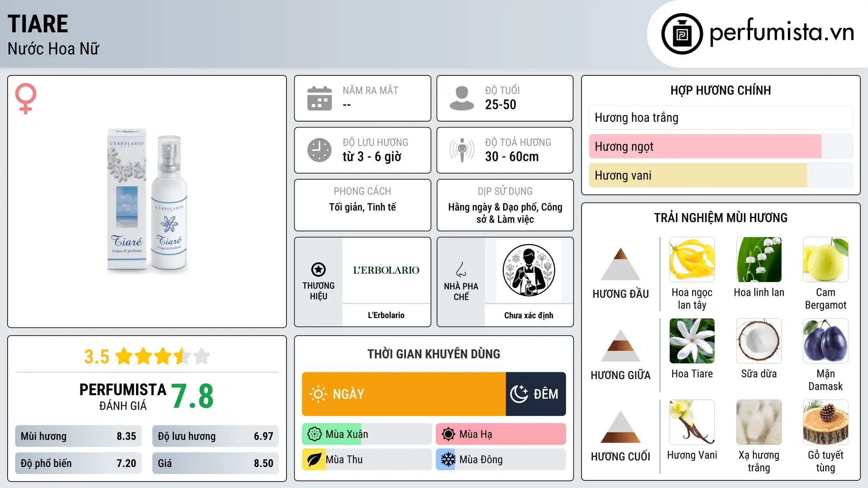Select the Mùa Thu season bar
This screenshot has height=488, width=868.
click(x=367, y=460)
